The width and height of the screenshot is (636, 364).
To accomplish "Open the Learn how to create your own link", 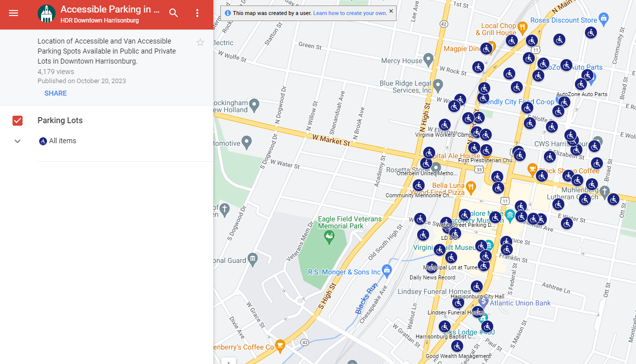I will [350, 13].
